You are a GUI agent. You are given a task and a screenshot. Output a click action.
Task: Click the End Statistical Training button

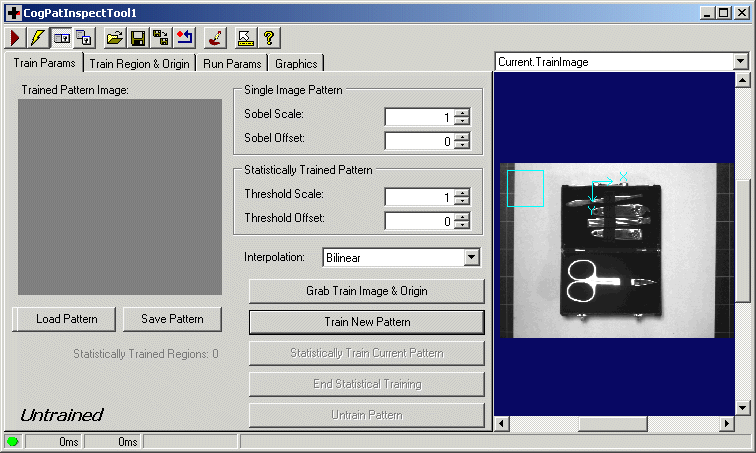366,384
